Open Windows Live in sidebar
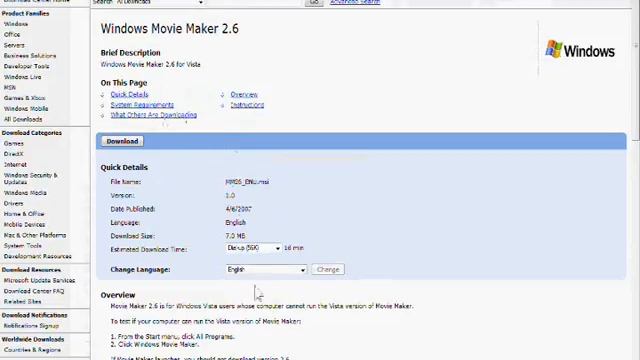 coord(22,77)
